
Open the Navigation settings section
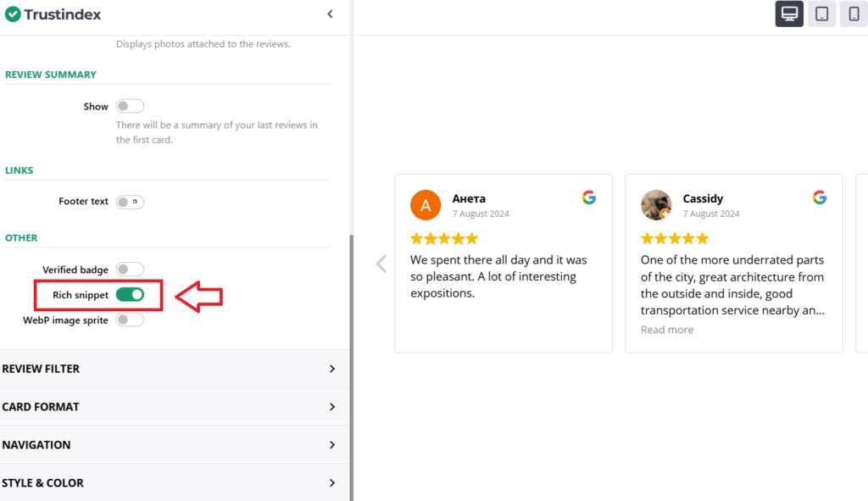tap(170, 445)
